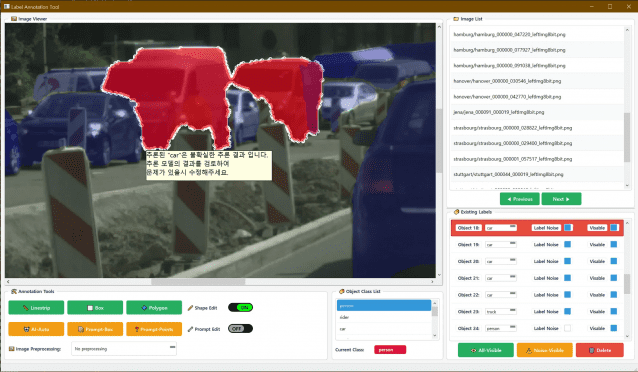
Task: Select the Linestrip annotation tool
Action: tap(36, 308)
